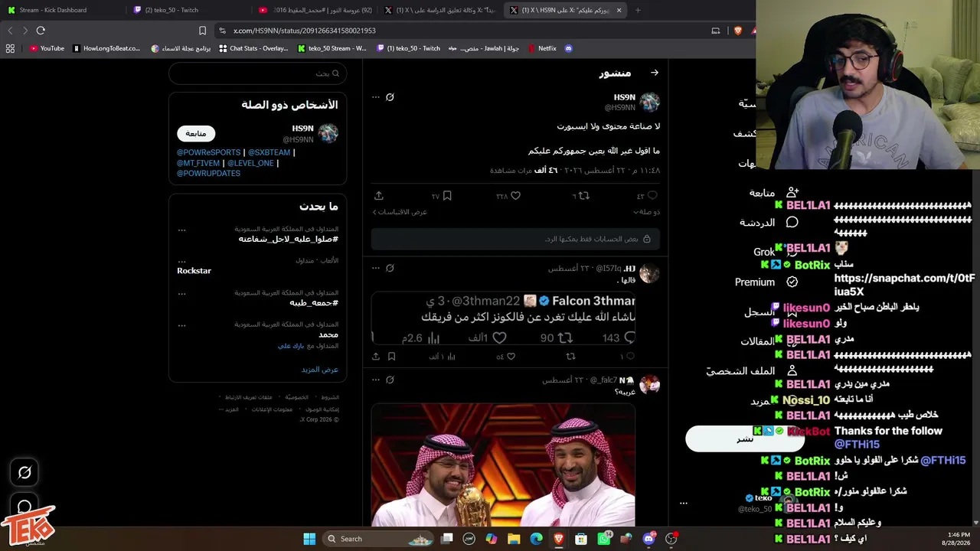The height and width of the screenshot is (551, 980).
Task: Bookmark the HS9N post
Action: pos(447,196)
